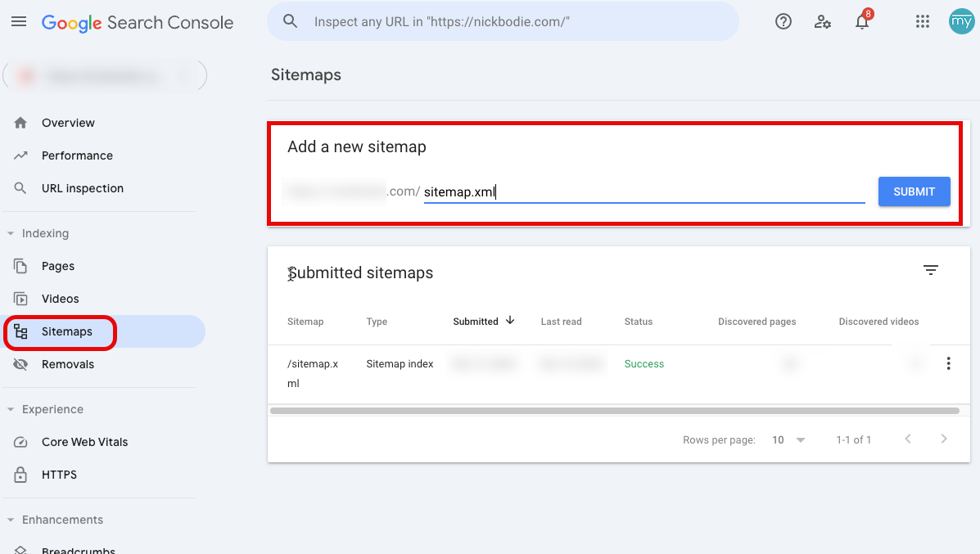
Task: Open the notifications bell
Action: [x=862, y=22]
